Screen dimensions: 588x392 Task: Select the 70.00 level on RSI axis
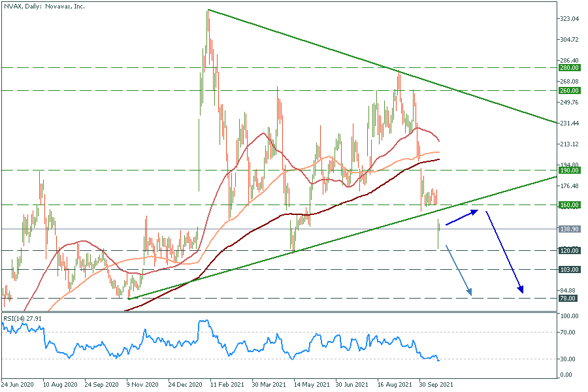click(x=568, y=332)
